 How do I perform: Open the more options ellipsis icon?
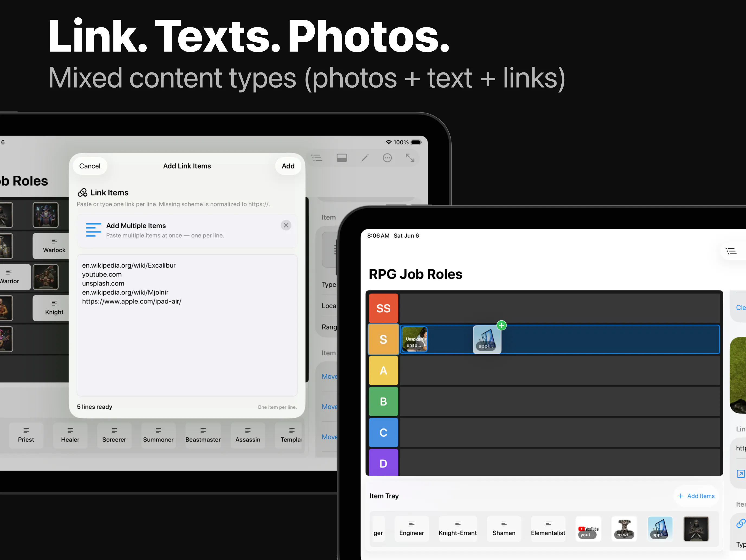[x=387, y=158]
